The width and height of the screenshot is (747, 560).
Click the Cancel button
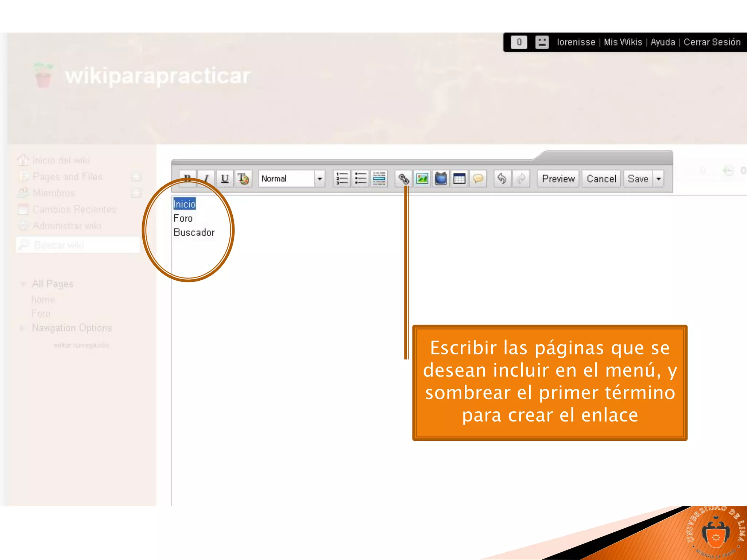click(601, 179)
